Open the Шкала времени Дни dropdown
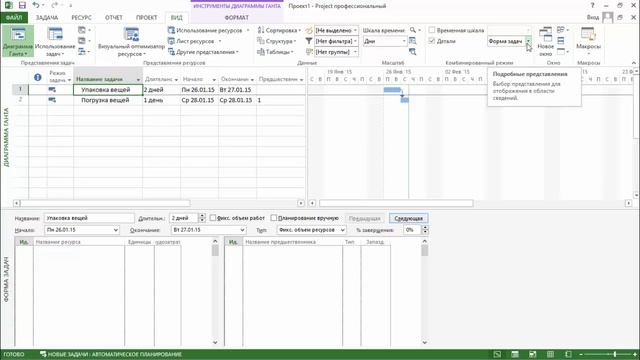Viewport: 640px width, 360px height. click(x=404, y=41)
